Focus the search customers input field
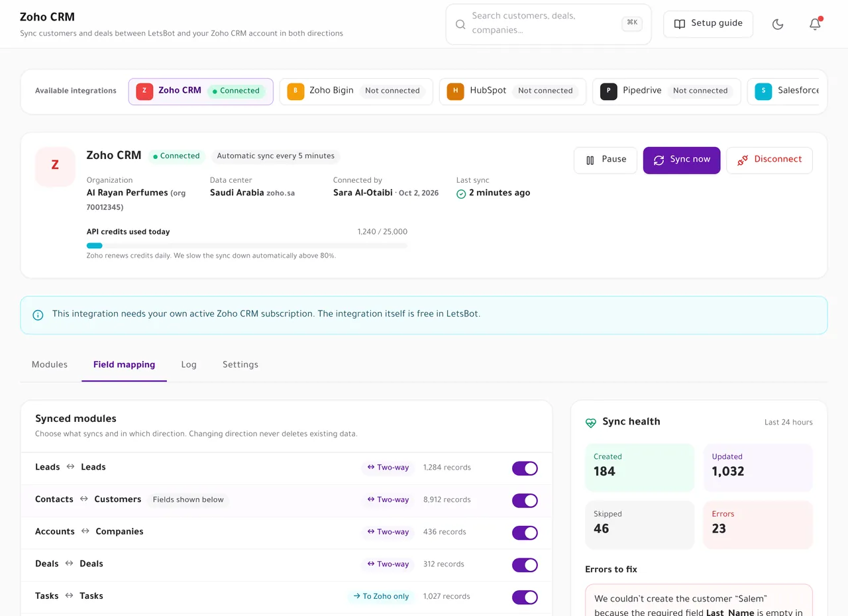The height and width of the screenshot is (616, 848). [549, 25]
